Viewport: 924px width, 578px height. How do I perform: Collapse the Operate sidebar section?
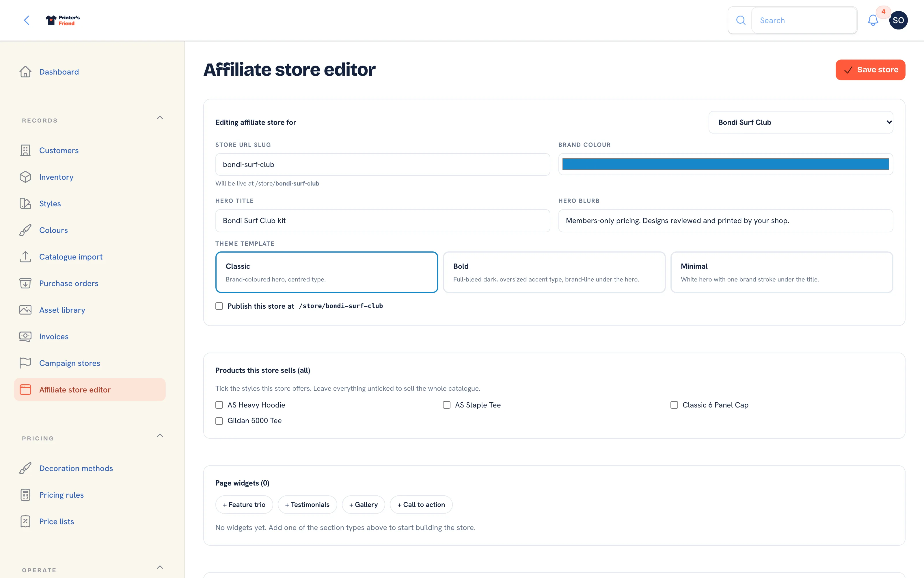point(160,567)
